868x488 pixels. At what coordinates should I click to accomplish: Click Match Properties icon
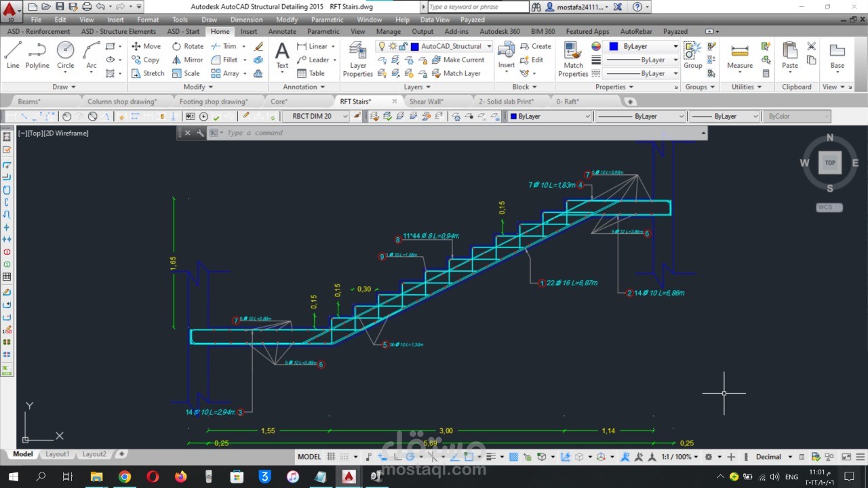573,59
